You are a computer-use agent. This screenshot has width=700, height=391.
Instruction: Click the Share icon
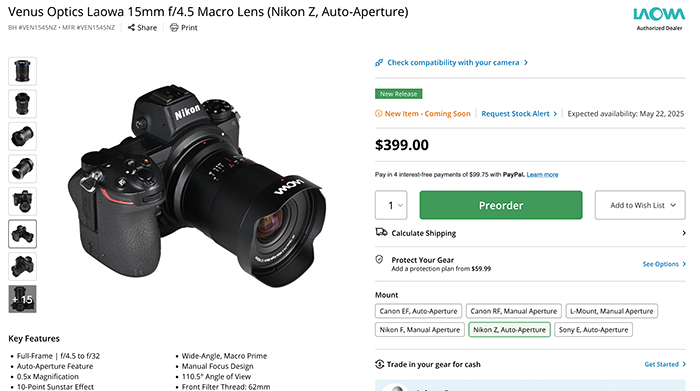pyautogui.click(x=131, y=28)
